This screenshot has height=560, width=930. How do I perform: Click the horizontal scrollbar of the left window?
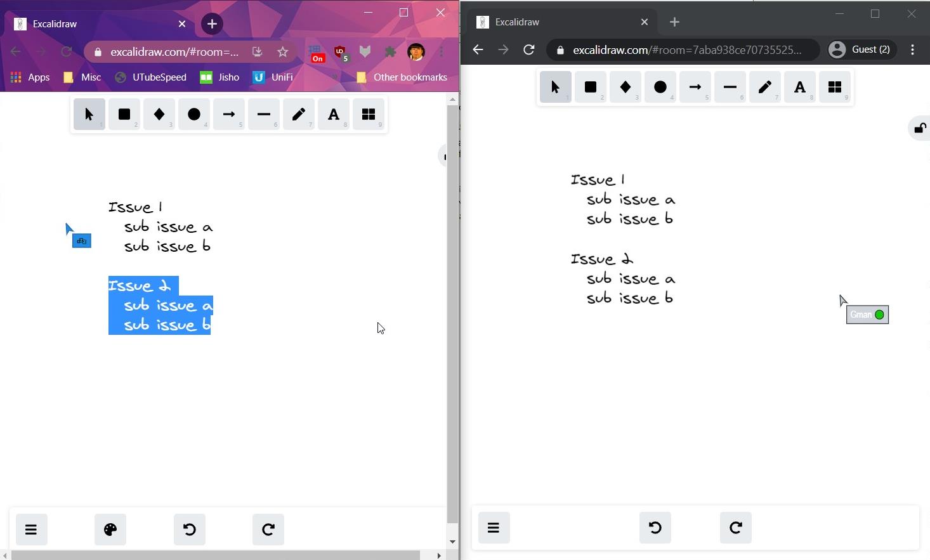click(x=216, y=556)
